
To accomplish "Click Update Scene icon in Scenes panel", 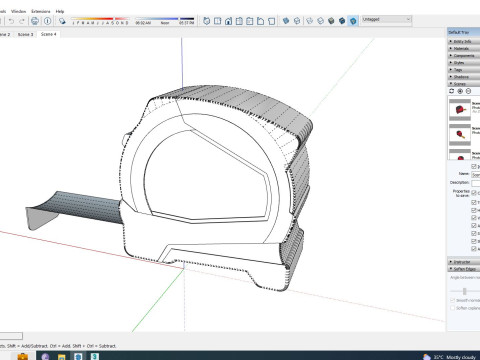I will [x=452, y=91].
